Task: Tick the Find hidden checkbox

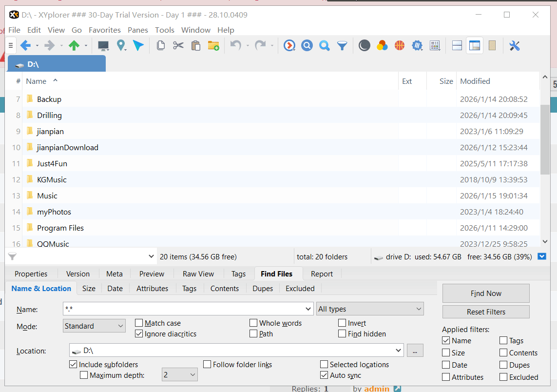Action: [343, 334]
